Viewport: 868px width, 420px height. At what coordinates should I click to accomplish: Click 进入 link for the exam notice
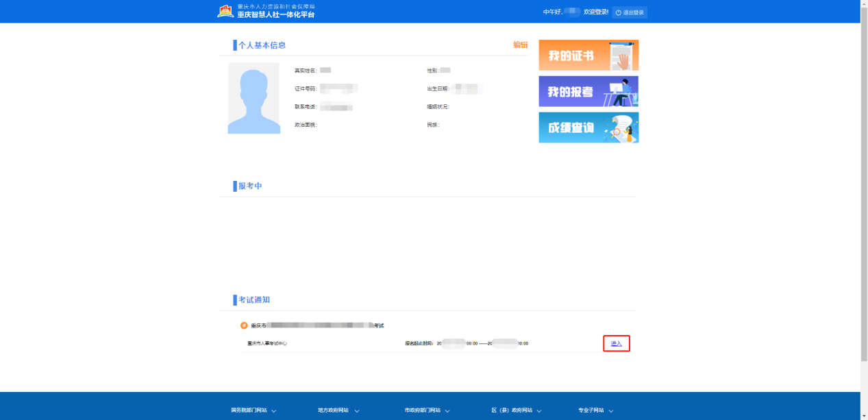(616, 343)
